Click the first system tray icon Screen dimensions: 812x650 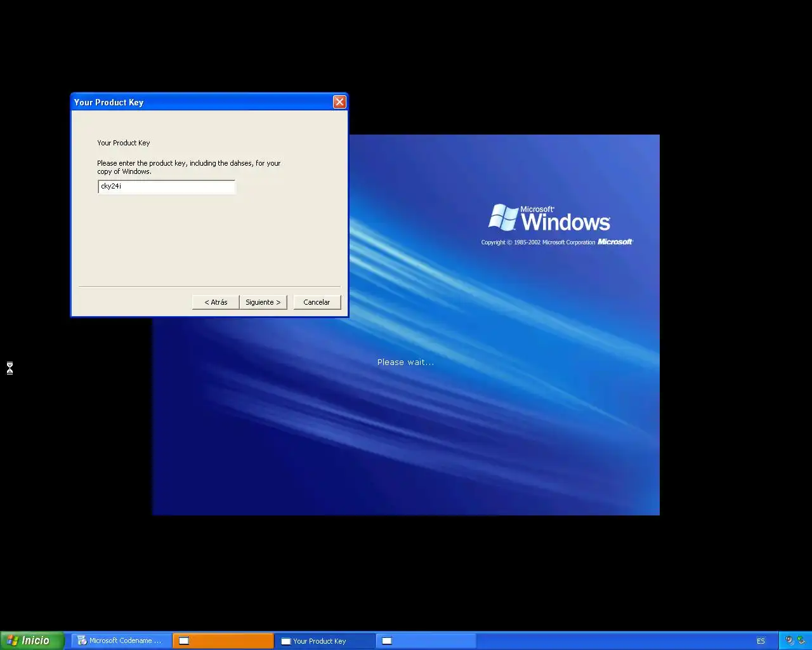[x=789, y=640]
